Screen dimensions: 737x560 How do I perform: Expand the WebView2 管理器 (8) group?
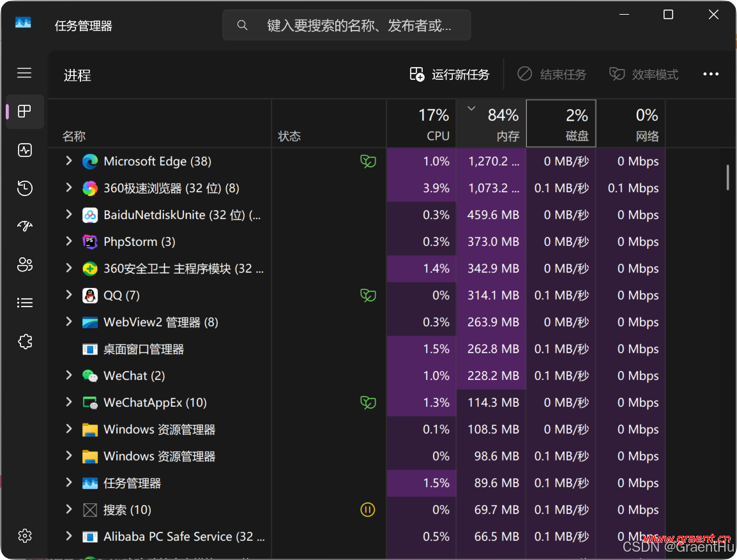(69, 321)
